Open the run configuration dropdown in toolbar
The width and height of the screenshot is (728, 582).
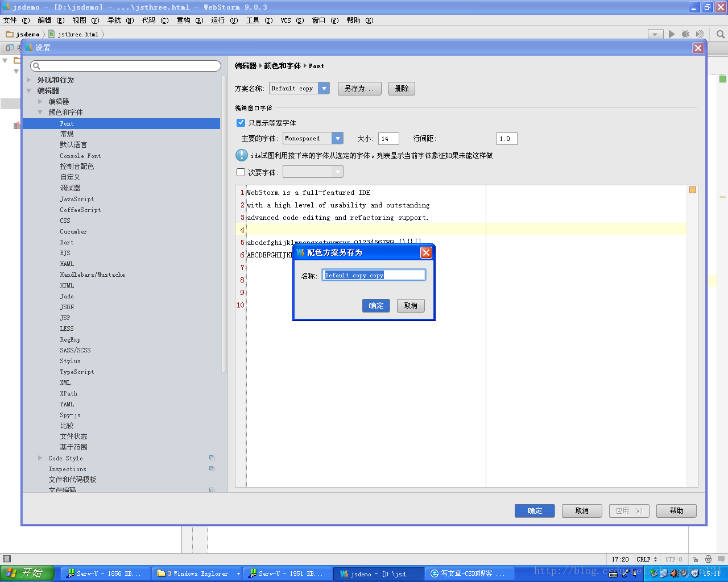point(655,34)
